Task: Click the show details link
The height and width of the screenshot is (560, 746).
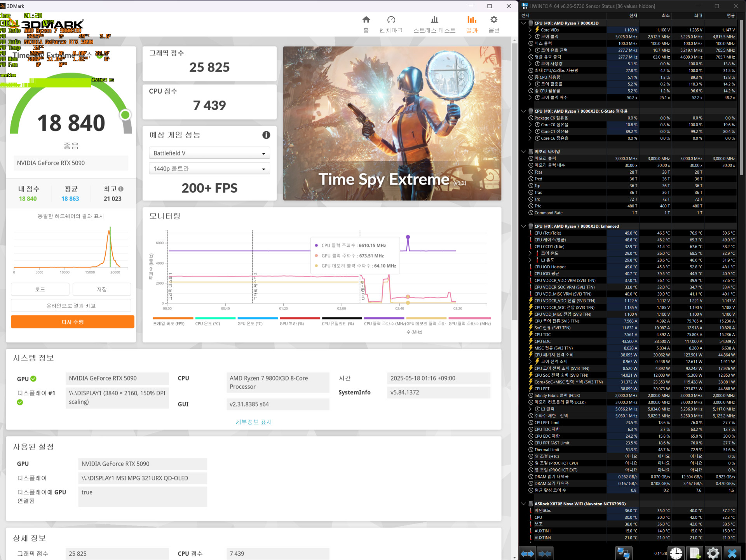Action: point(253,422)
